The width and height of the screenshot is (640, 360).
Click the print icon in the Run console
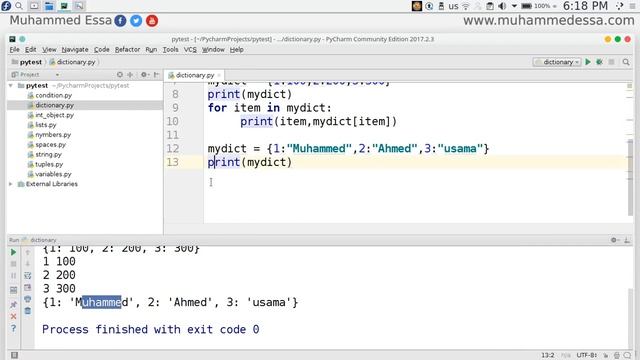point(28,299)
